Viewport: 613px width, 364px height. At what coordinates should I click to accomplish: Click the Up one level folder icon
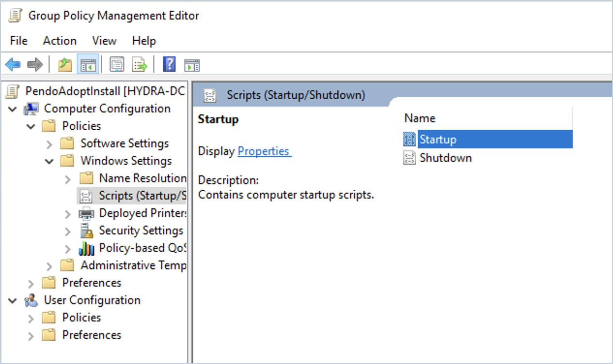click(65, 64)
